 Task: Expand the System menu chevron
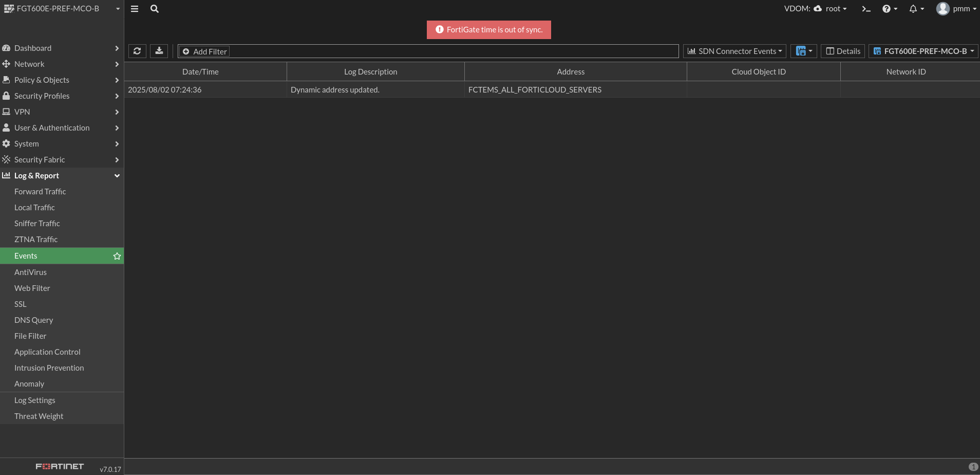click(x=117, y=144)
